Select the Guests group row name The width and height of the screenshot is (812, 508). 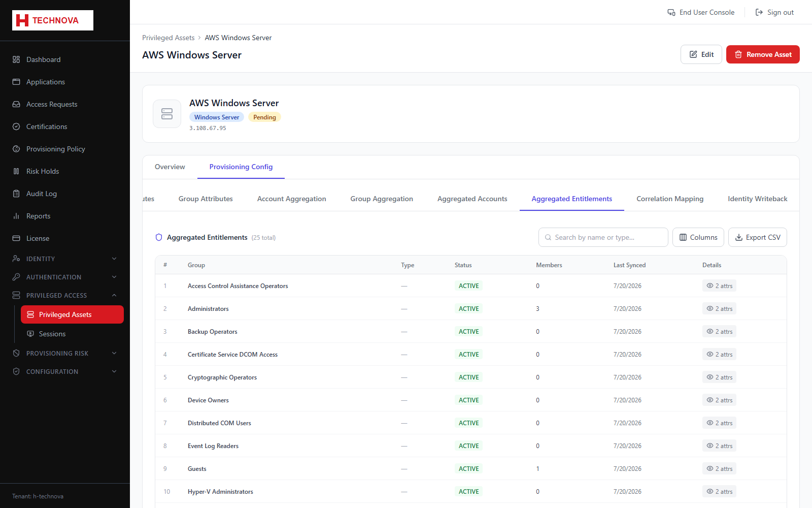[197, 469]
